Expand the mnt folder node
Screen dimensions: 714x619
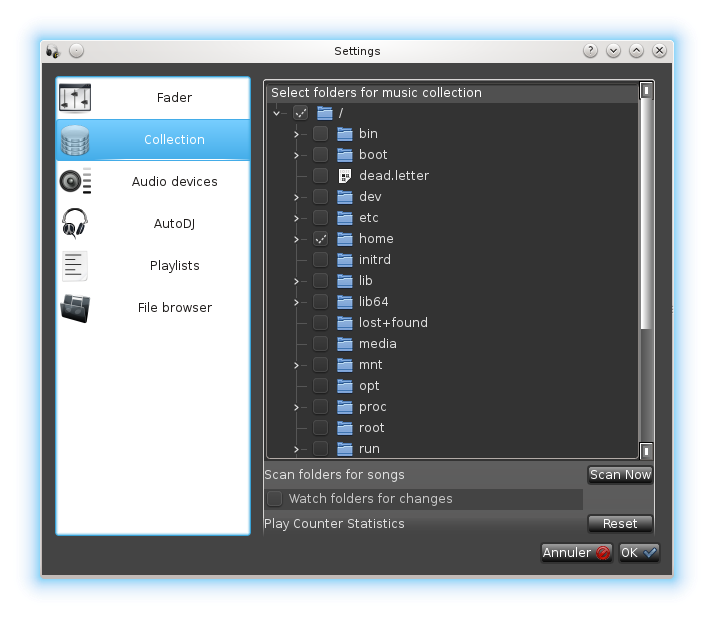coord(296,365)
